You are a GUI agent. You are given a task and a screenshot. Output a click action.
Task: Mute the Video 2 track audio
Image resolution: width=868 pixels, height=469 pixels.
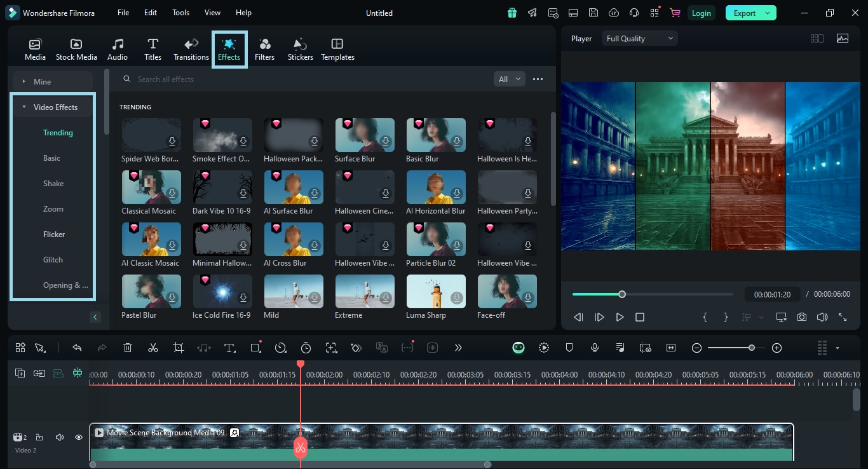59,437
